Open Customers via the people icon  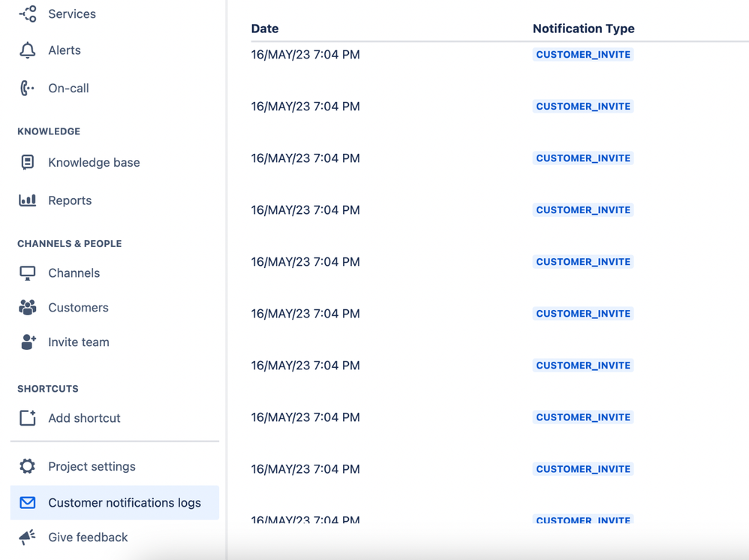[x=27, y=307]
